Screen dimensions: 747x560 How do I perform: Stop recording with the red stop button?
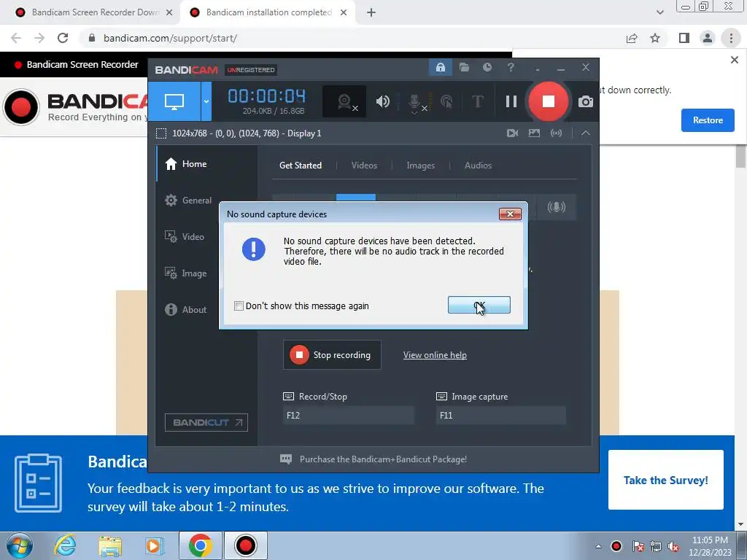pos(548,101)
